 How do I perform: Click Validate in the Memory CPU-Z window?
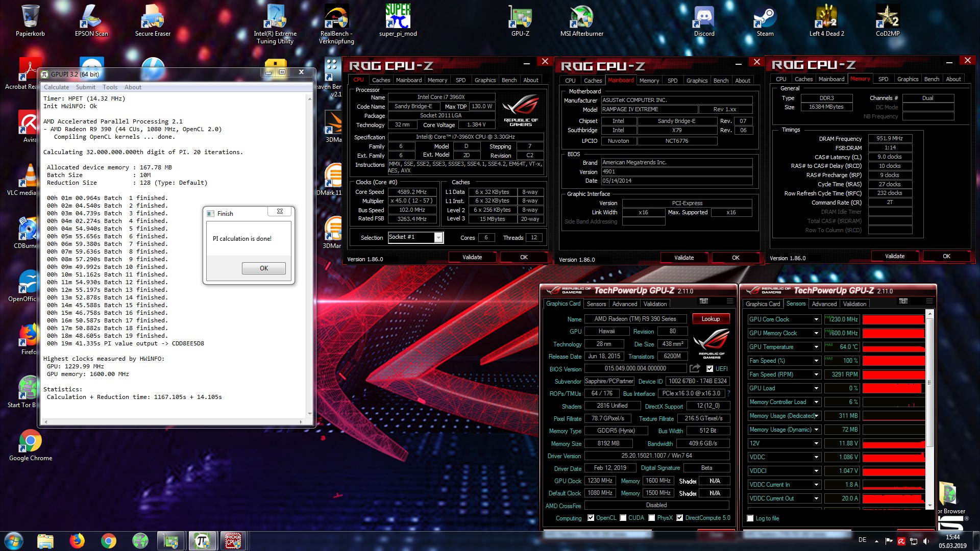895,256
